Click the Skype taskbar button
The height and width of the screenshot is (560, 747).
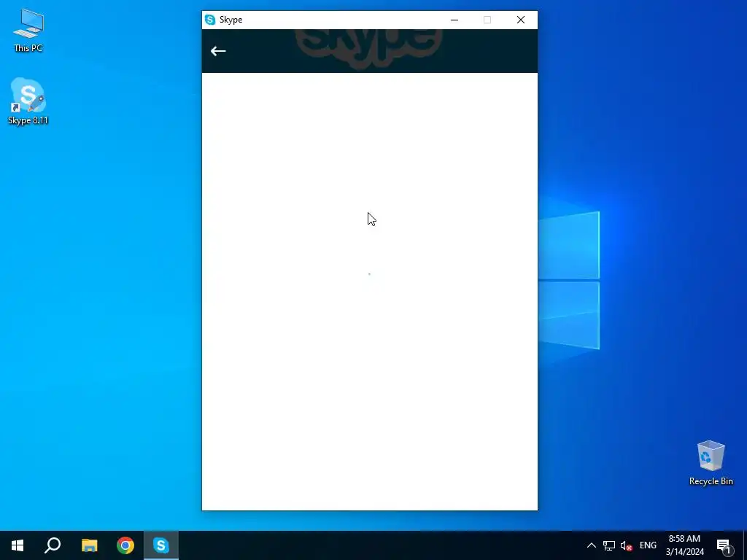coord(161,545)
